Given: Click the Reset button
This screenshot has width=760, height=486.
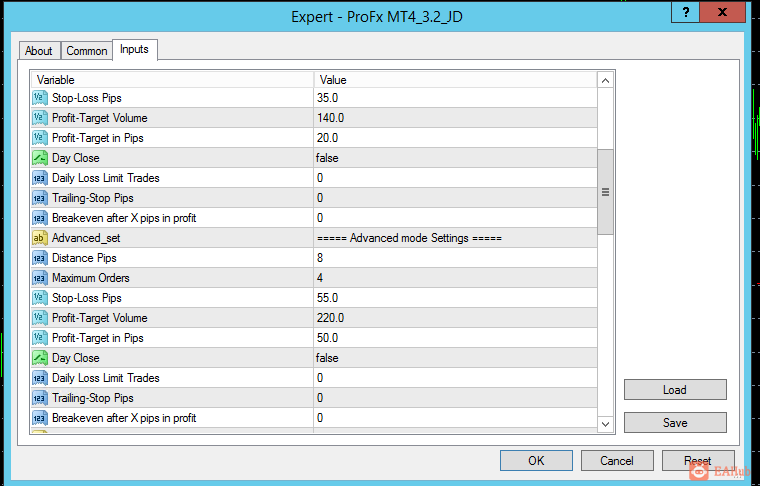Looking at the screenshot, I should tap(697, 461).
